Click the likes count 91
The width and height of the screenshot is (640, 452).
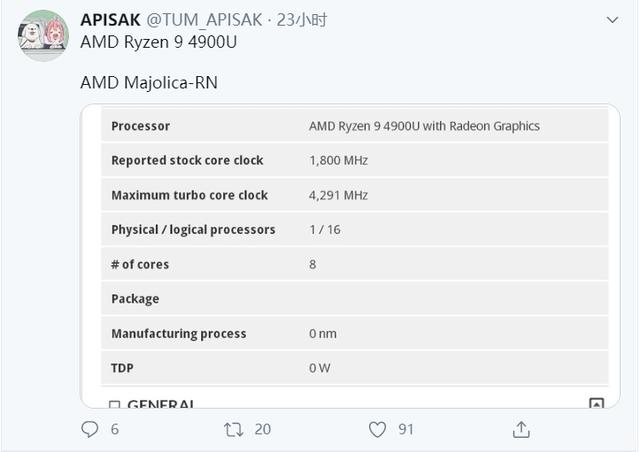click(406, 430)
